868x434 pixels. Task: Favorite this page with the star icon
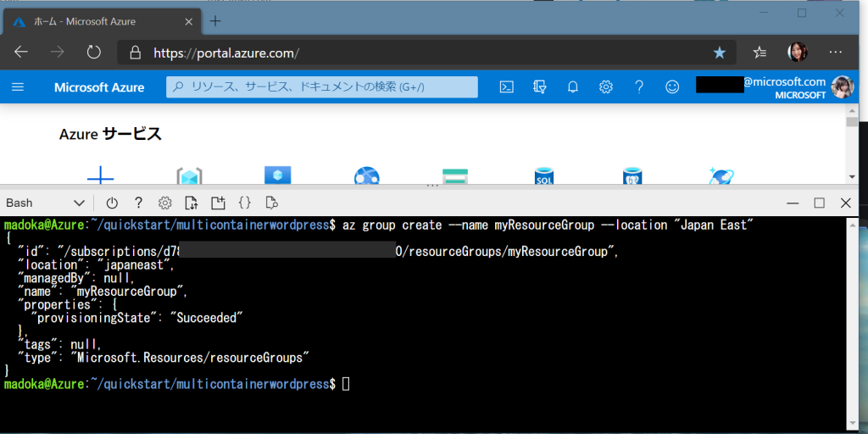pos(719,53)
